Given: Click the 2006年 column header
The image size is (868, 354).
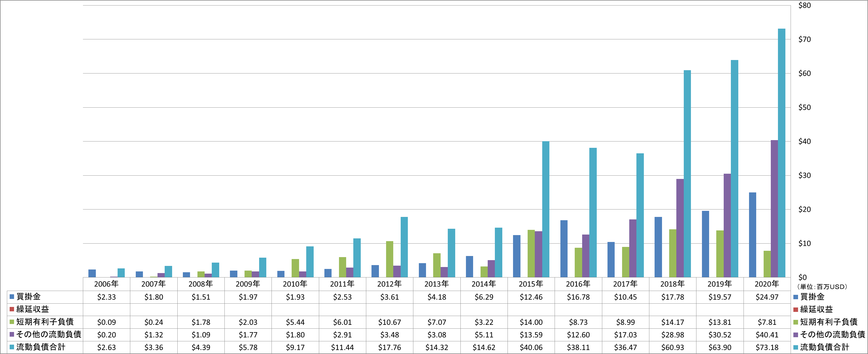Looking at the screenshot, I should tap(107, 284).
